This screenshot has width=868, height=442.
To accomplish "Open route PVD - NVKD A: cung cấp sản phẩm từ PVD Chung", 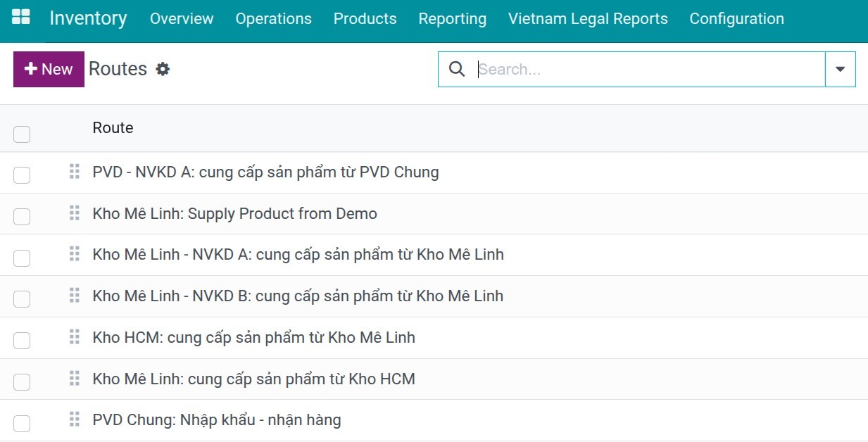I will (x=265, y=172).
